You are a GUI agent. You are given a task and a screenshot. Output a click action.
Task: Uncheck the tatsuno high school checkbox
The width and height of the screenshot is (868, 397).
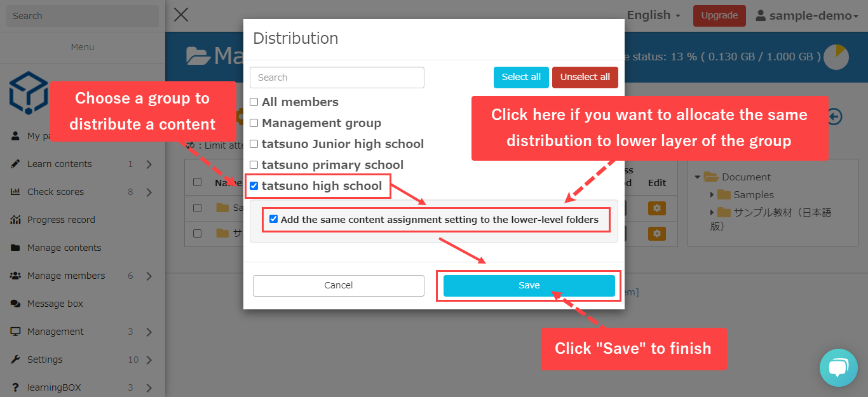coord(254,186)
